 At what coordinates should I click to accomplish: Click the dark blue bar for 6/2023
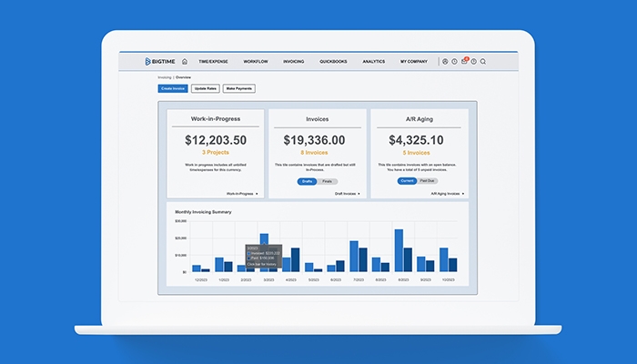(340, 266)
